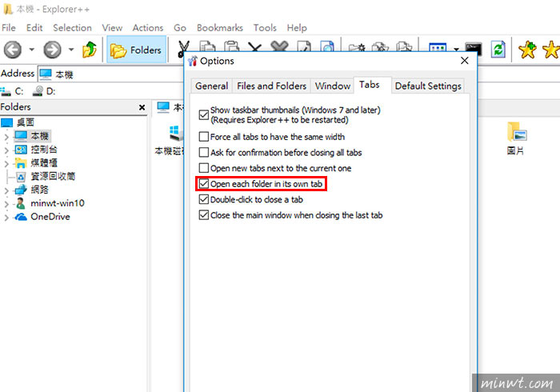Expand the 本機 tree node
This screenshot has width=560, height=392.
tap(6, 137)
